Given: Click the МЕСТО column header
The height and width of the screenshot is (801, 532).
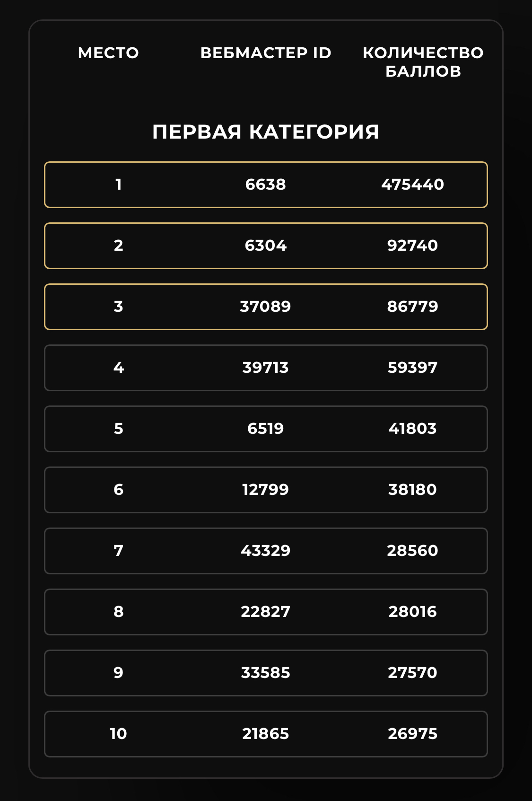Looking at the screenshot, I should pyautogui.click(x=108, y=53).
